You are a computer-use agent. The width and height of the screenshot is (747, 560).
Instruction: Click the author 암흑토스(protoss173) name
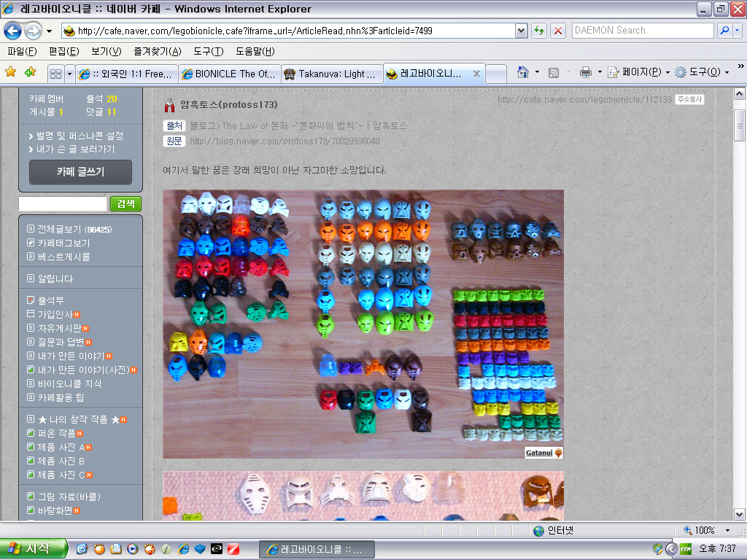[229, 104]
